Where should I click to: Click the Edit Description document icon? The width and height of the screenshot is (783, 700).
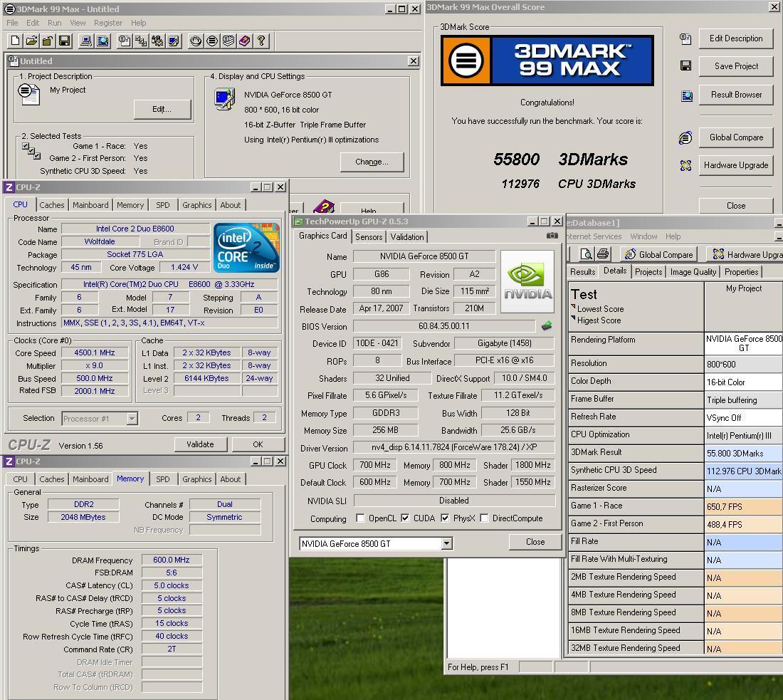pyautogui.click(x=685, y=38)
